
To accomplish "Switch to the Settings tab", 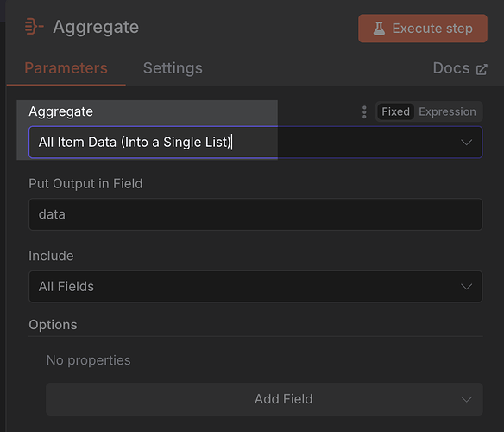I will click(173, 68).
